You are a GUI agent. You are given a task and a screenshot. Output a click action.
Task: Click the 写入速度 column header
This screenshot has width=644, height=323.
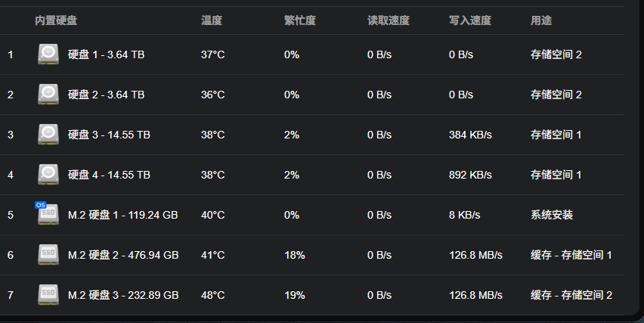[470, 20]
